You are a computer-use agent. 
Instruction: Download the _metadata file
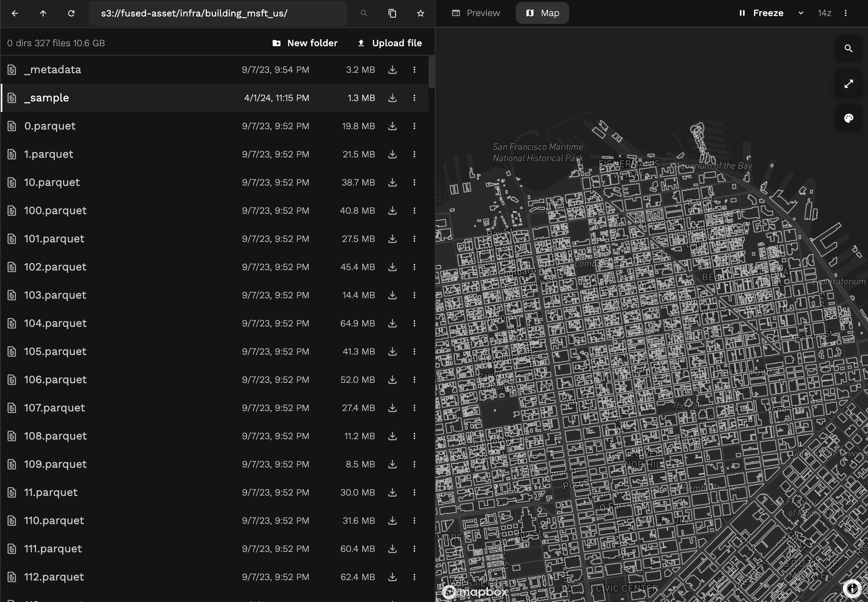point(392,70)
